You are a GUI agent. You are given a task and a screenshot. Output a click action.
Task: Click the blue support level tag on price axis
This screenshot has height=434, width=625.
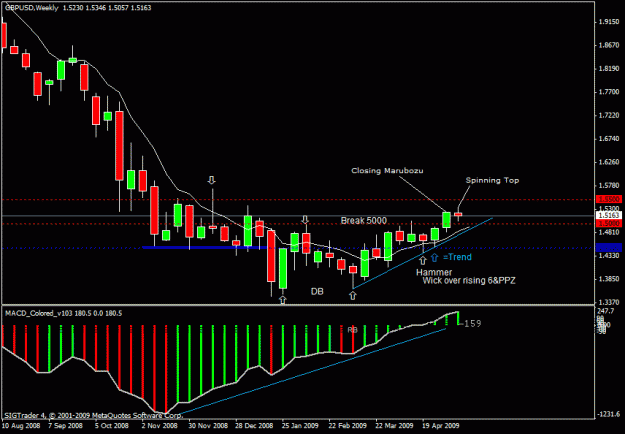tap(609, 247)
